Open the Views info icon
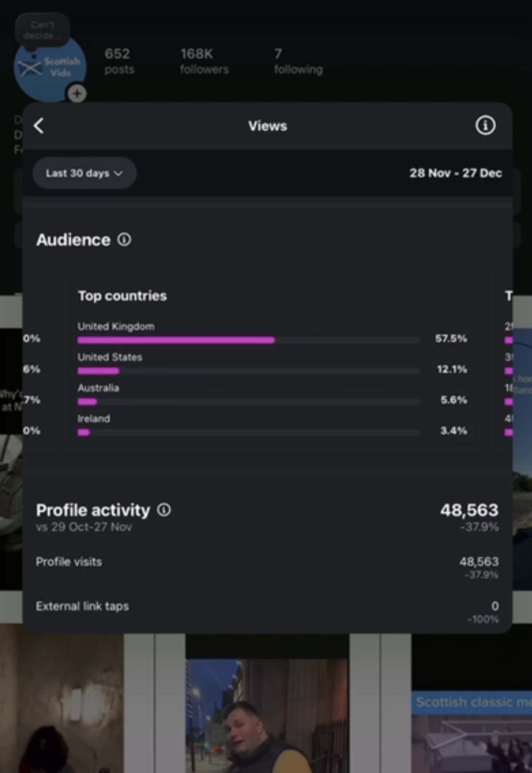 pos(485,125)
